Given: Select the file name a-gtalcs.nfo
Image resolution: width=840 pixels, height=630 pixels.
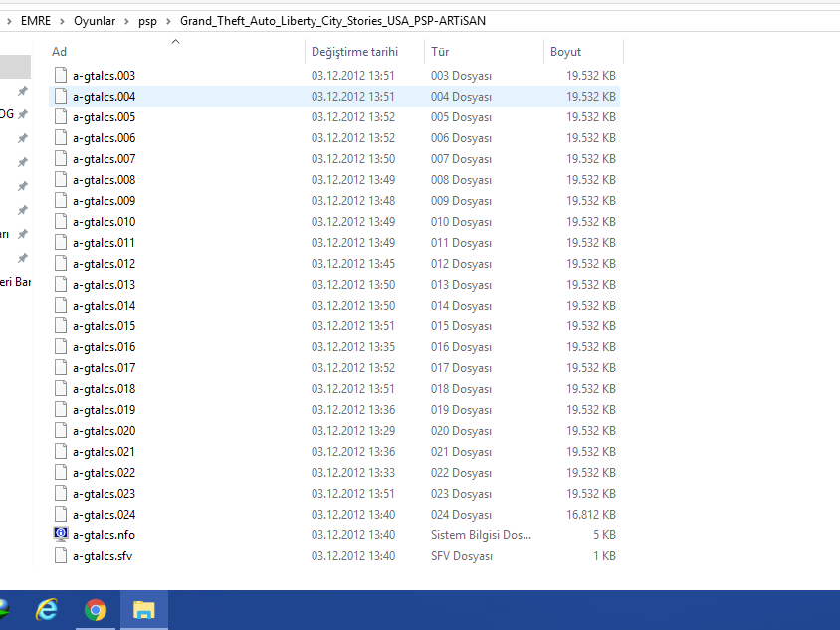Looking at the screenshot, I should pyautogui.click(x=104, y=535).
